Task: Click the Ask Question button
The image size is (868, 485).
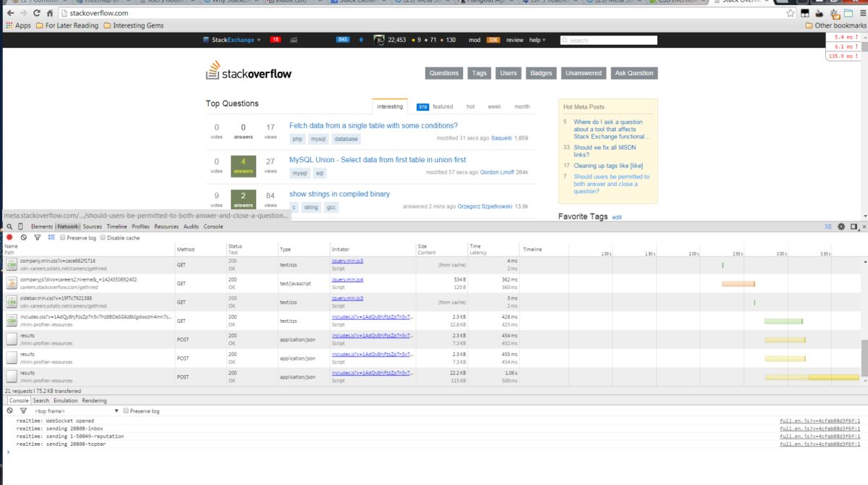Action: coord(634,73)
